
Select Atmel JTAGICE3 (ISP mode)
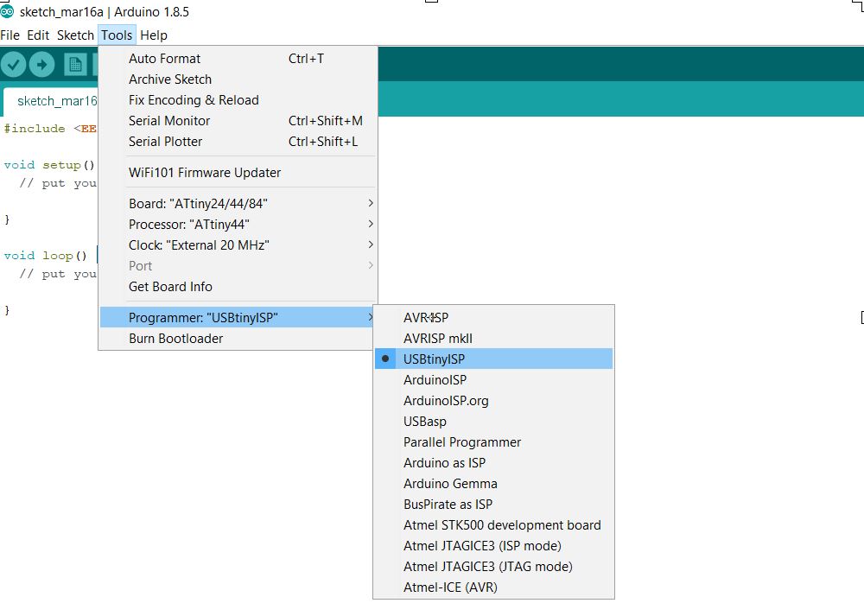493,546
